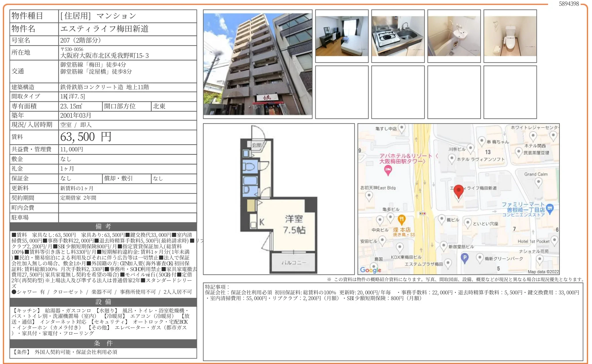Click the 特記事項 label in notes box
The image size is (592, 364).
pos(217,287)
